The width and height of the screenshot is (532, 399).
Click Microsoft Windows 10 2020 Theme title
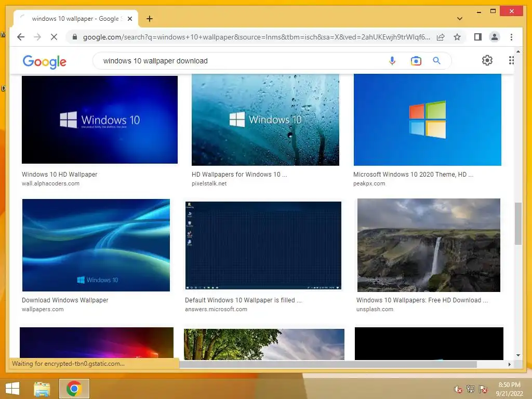(x=413, y=175)
